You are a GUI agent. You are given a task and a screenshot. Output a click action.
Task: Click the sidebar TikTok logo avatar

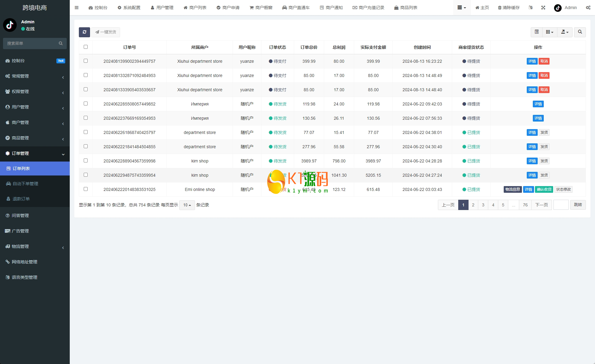[x=10, y=25]
